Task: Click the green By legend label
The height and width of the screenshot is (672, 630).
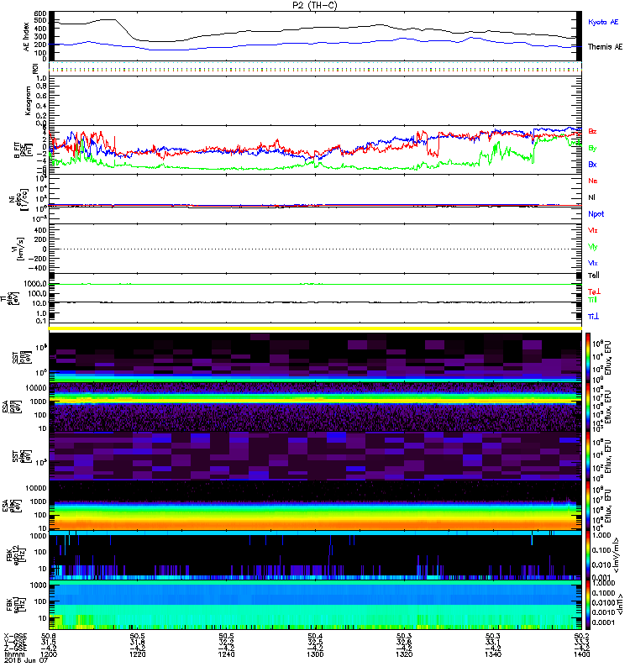Action: click(592, 148)
